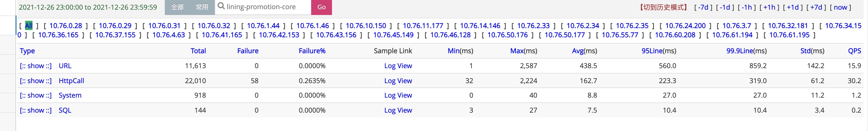Switch to history mode link
Viewport: 868px width, 131px height.
click(x=663, y=7)
